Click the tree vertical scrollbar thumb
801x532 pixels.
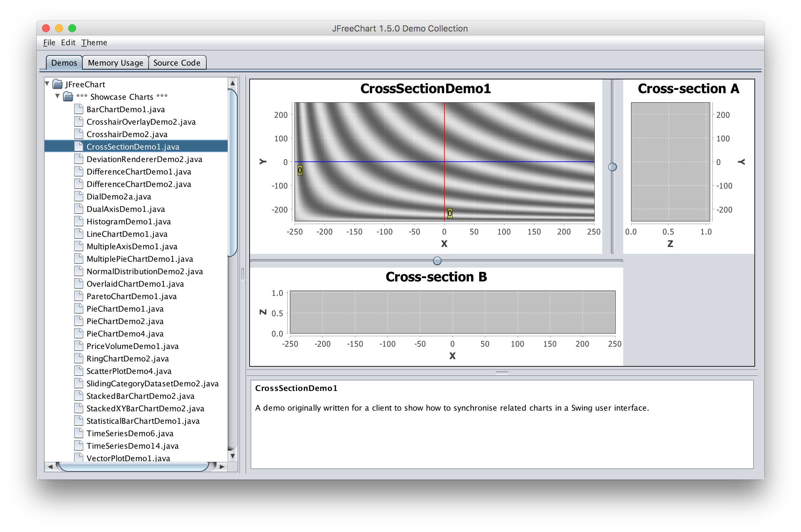pyautogui.click(x=233, y=173)
